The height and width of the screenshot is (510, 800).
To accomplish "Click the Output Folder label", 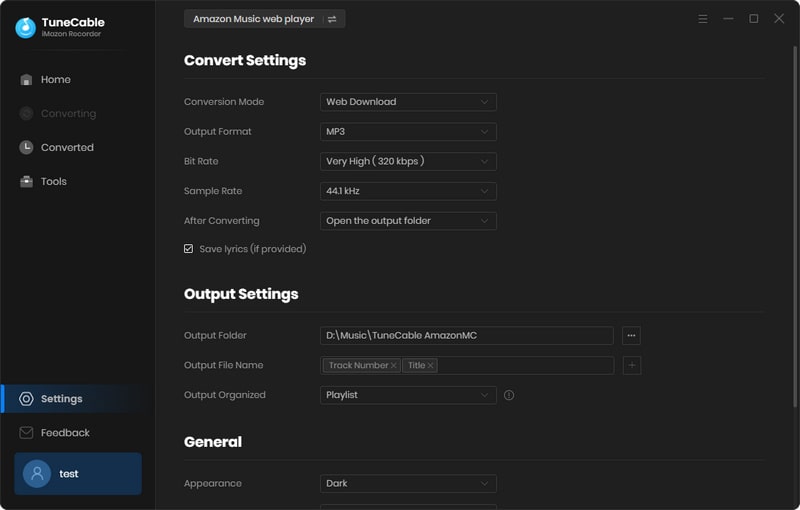I will (215, 336).
